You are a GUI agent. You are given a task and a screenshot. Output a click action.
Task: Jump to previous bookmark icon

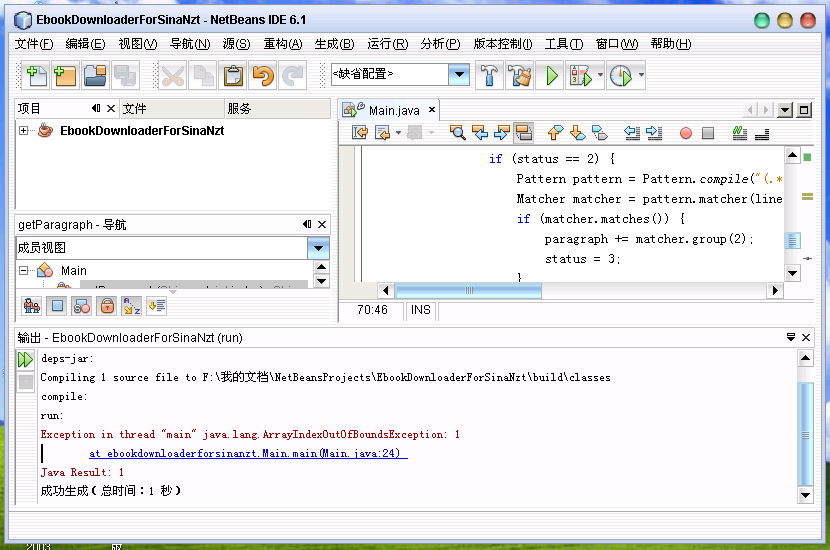[555, 133]
